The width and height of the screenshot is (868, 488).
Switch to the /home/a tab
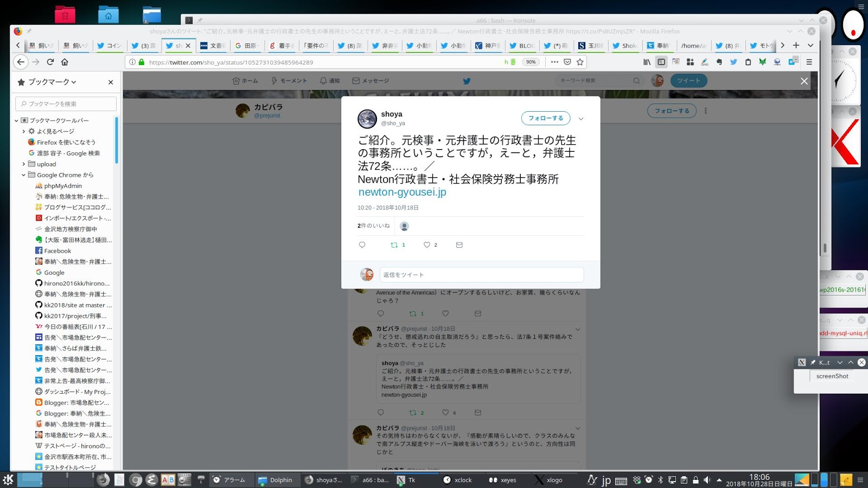click(x=693, y=46)
